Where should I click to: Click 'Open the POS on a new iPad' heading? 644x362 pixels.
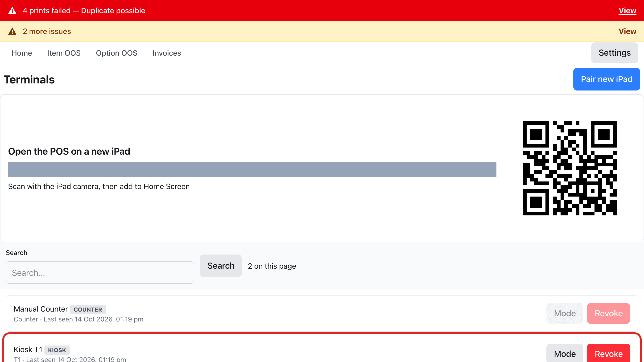coord(69,151)
